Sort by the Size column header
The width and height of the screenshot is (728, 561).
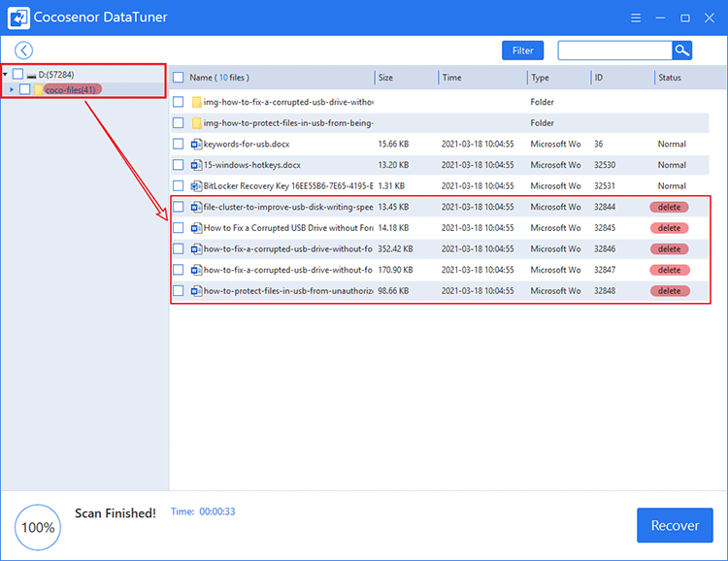[385, 78]
